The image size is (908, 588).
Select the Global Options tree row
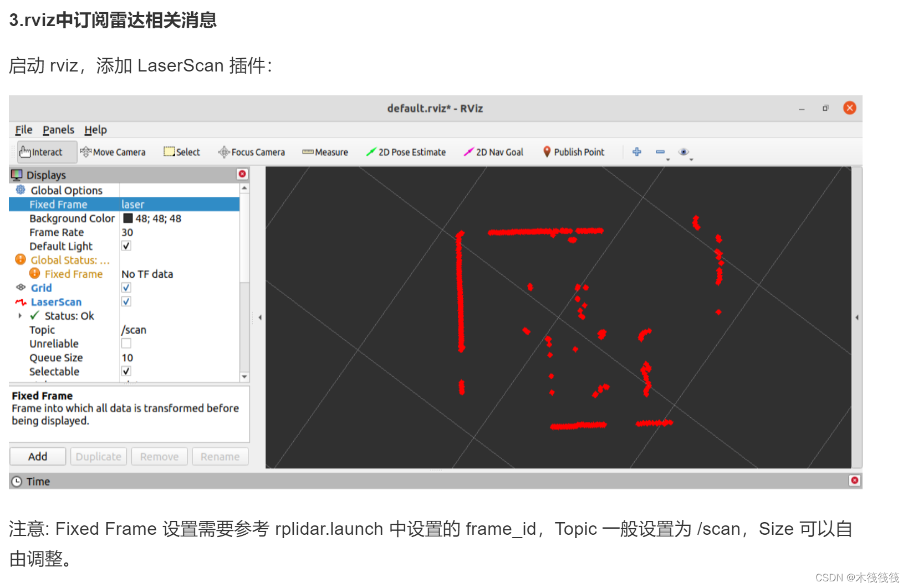pos(67,190)
